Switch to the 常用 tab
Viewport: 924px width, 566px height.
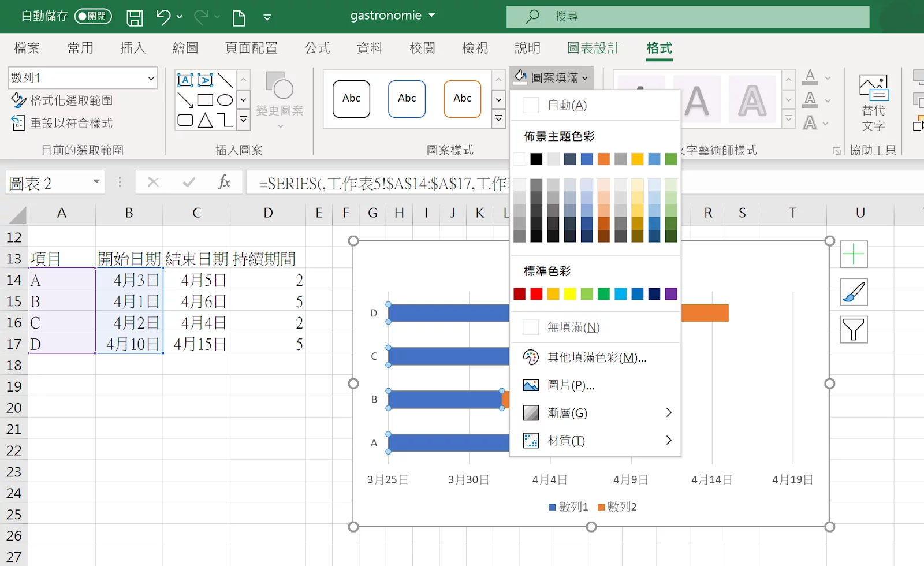(x=80, y=48)
